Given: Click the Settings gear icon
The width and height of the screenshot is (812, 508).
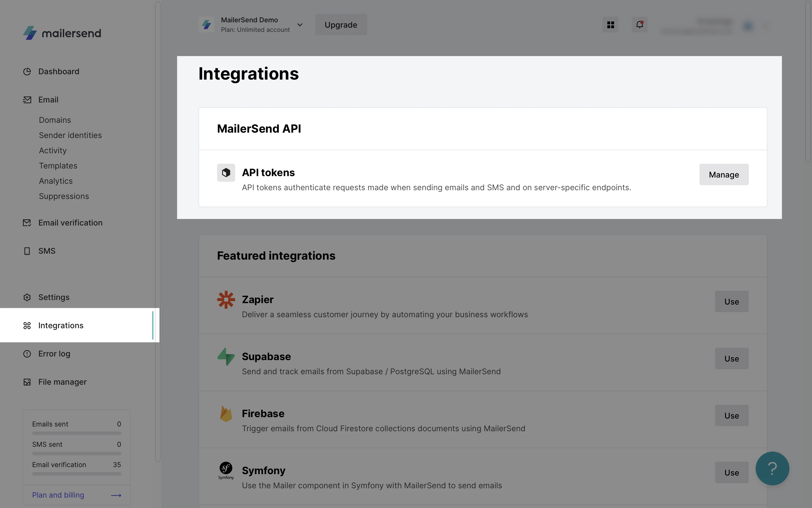Looking at the screenshot, I should 27,297.
